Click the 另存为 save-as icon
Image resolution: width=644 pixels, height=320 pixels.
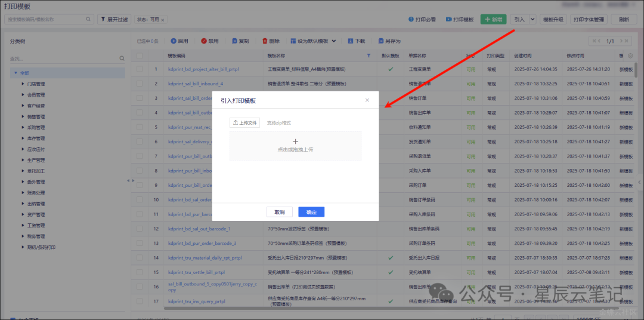(380, 41)
